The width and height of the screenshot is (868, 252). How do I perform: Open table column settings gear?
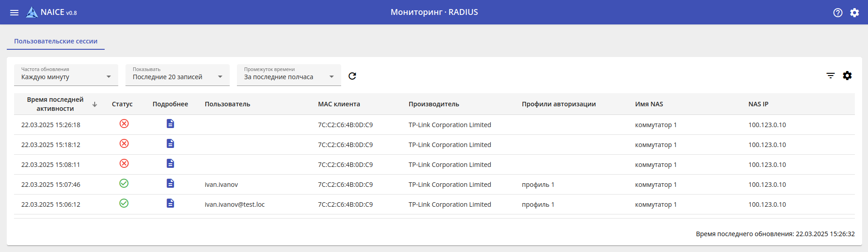[x=847, y=76]
